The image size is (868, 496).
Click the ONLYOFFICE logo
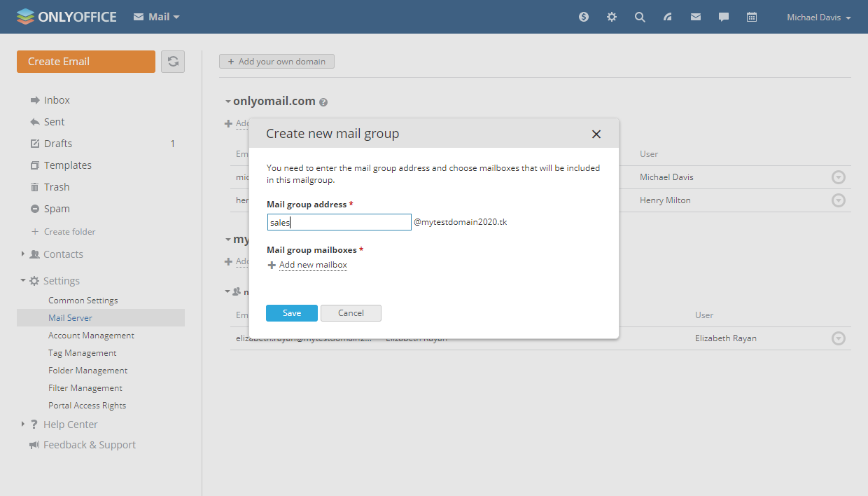(x=66, y=17)
